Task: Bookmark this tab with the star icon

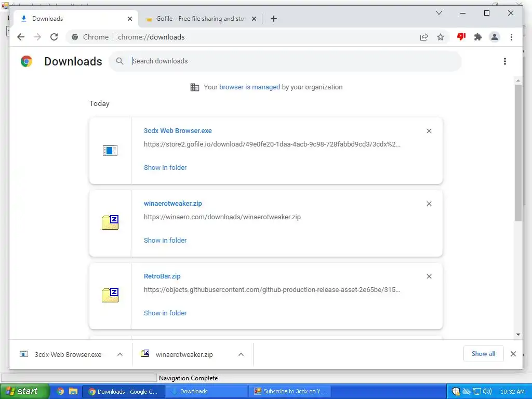Action: click(x=441, y=37)
